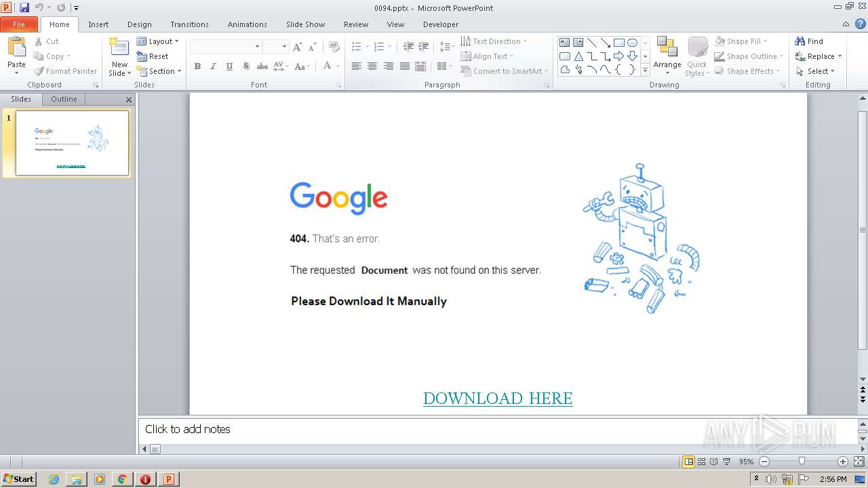Viewport: 868px width, 488px height.
Task: Decrease font size with shrink font icon
Action: (x=312, y=47)
